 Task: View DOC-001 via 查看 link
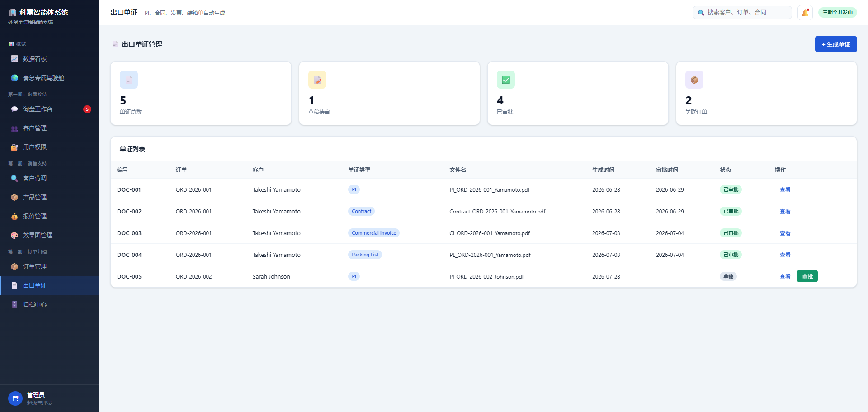(x=785, y=190)
